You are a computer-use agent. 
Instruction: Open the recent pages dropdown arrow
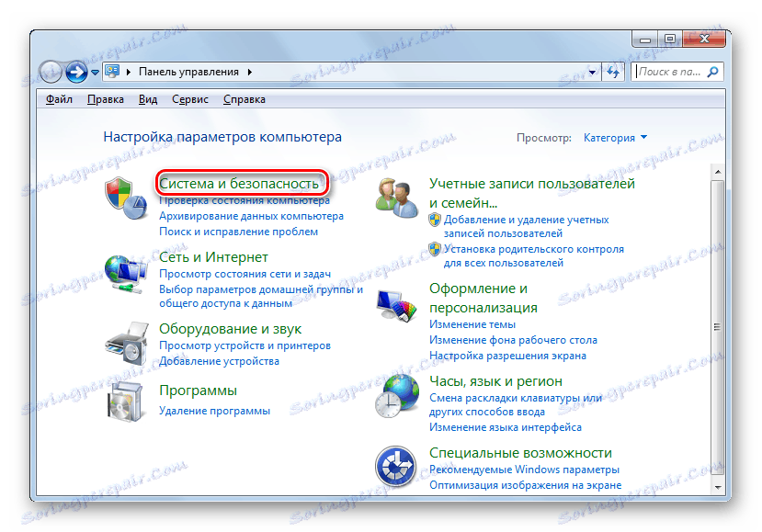[x=96, y=73]
